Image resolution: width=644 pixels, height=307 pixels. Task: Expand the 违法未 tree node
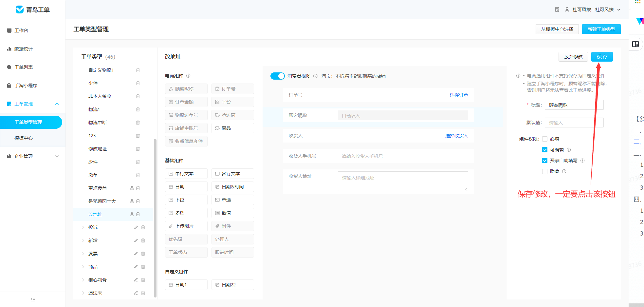pos(83,293)
